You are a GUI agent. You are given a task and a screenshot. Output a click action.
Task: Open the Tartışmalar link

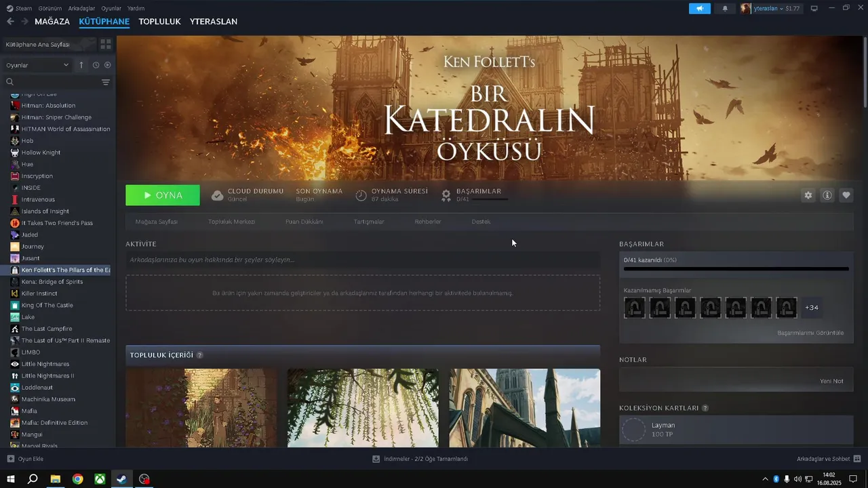[369, 222]
